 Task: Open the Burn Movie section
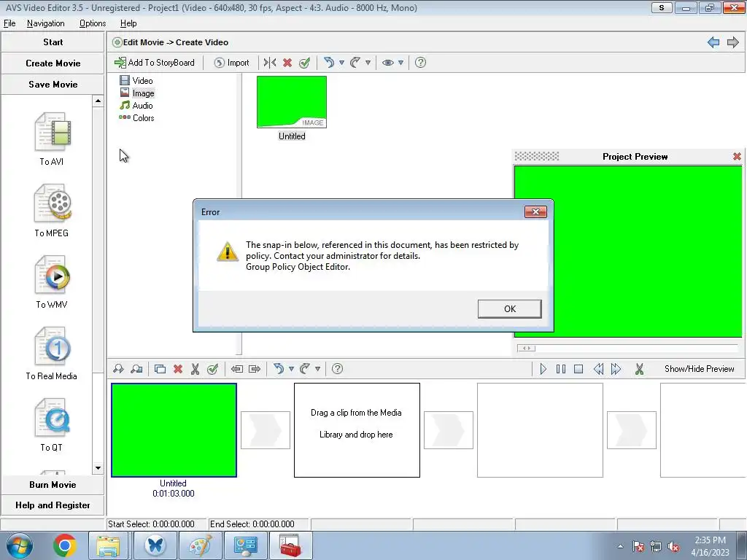(x=53, y=484)
